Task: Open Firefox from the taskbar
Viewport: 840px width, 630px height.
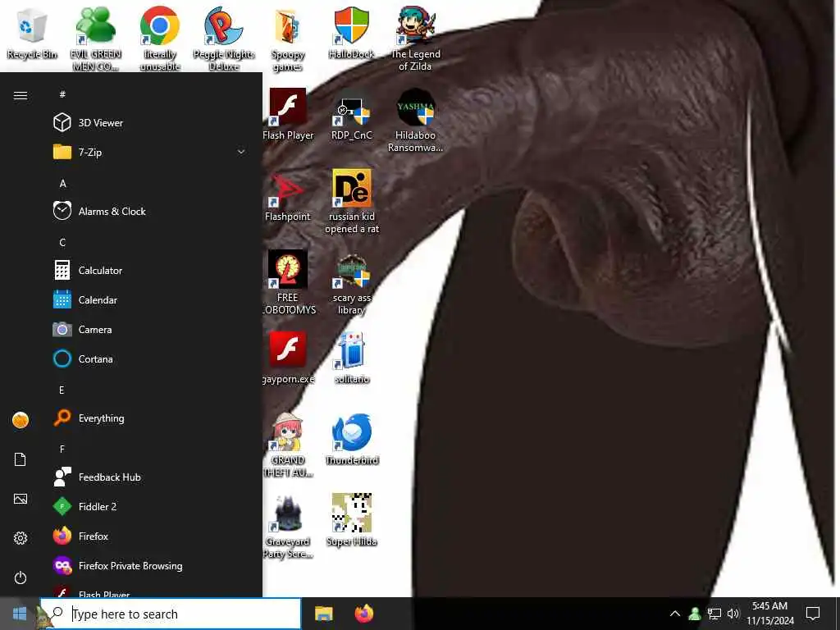Action: [x=364, y=614]
